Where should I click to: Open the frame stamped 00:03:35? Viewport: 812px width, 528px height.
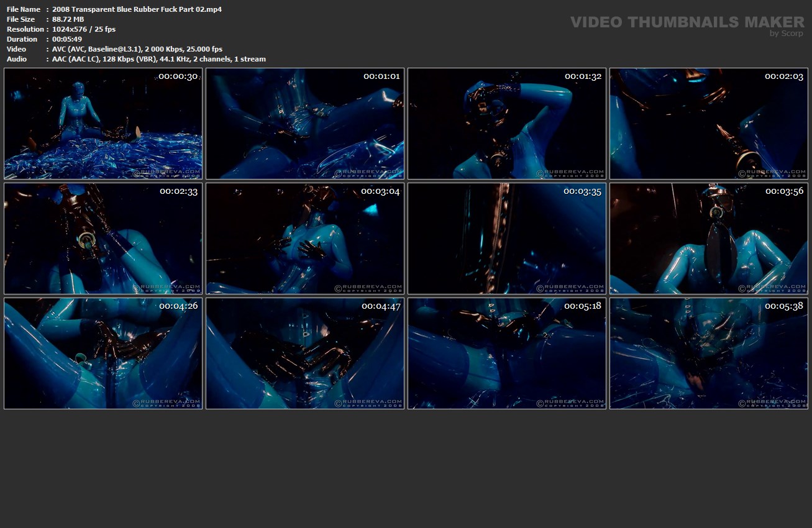tap(507, 239)
